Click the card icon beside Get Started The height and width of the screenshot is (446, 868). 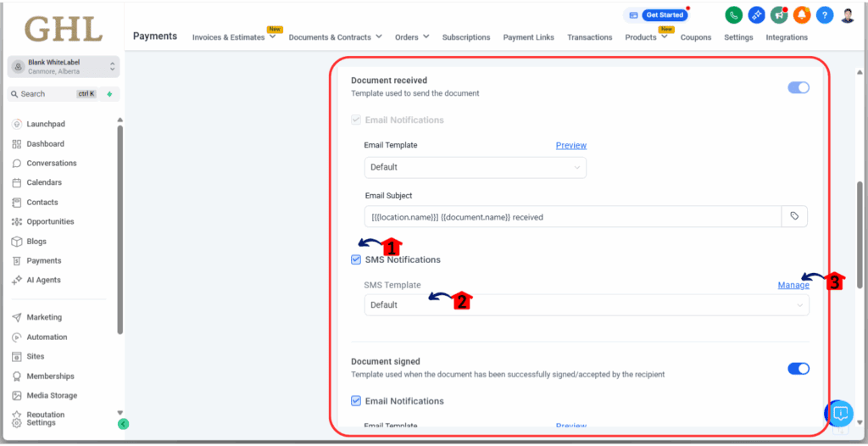[x=633, y=15]
